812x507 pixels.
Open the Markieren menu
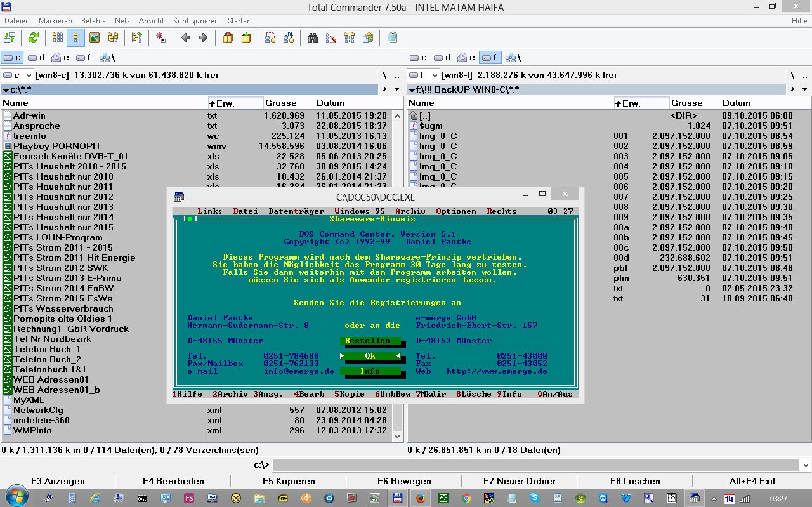(x=55, y=21)
